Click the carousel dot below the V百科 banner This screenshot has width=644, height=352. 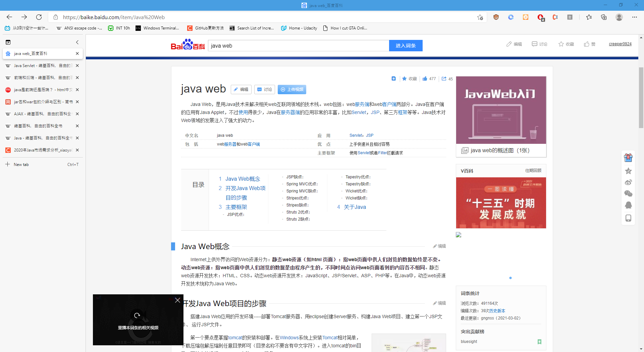510,278
